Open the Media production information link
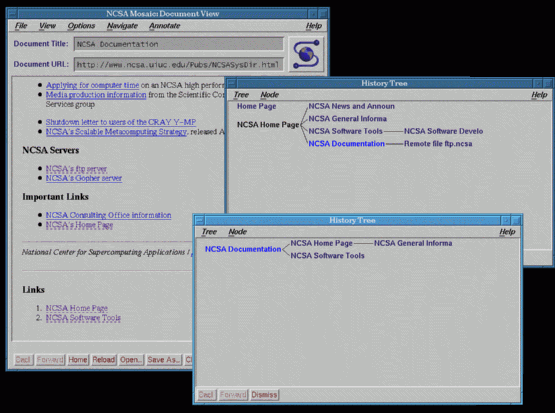This screenshot has height=413, width=555. point(96,95)
